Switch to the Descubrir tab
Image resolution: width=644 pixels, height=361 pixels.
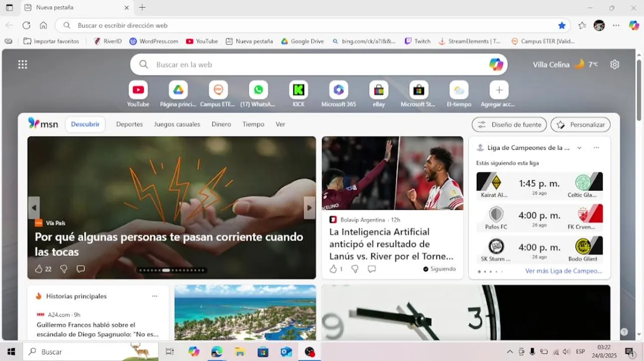point(85,124)
